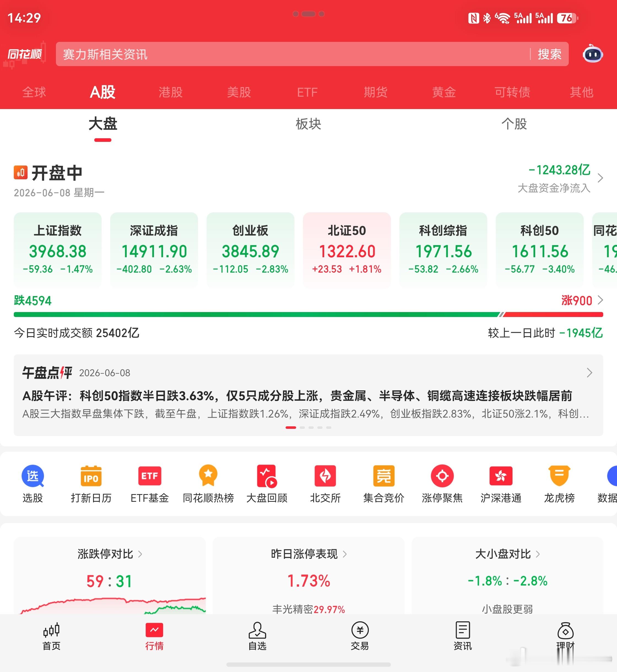Image resolution: width=617 pixels, height=672 pixels.
Task: Tap the 1.73% 昨日涨停表现 value
Action: (308, 581)
